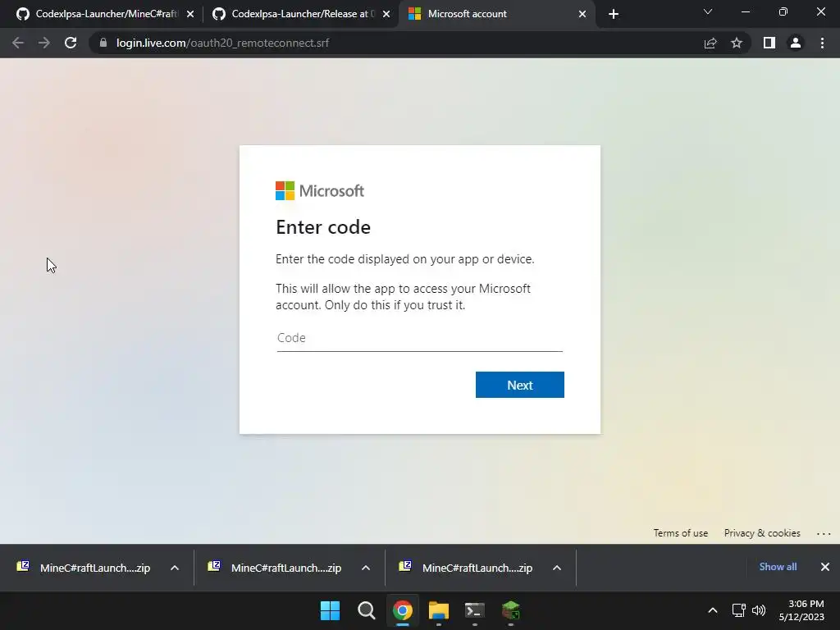View site security lock info

103,43
